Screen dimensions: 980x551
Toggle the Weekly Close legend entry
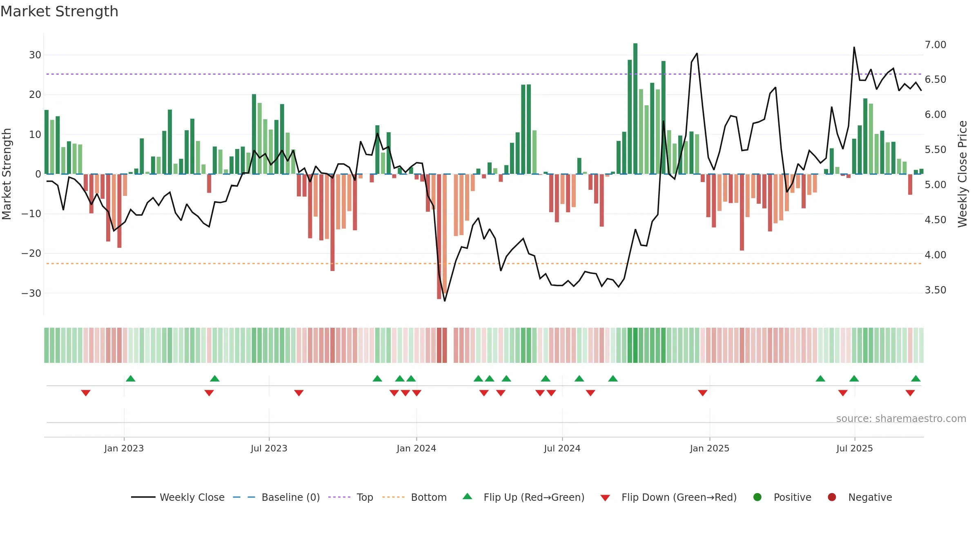(178, 497)
